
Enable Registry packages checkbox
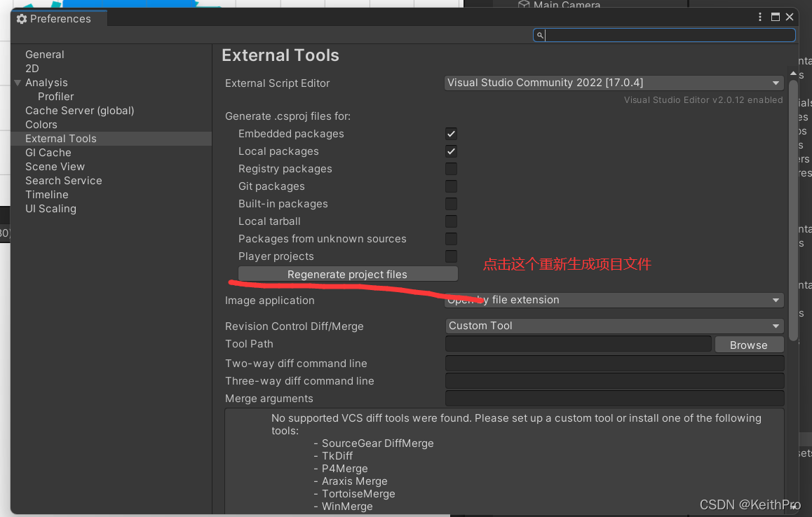(x=451, y=169)
